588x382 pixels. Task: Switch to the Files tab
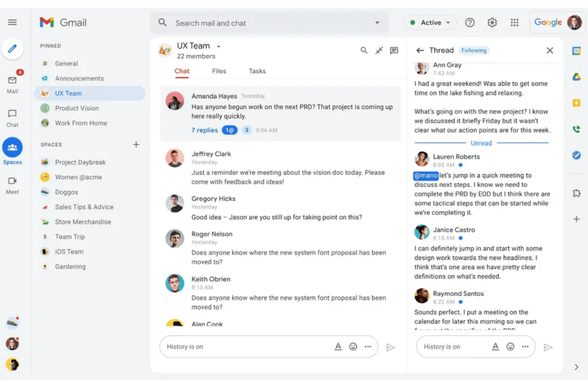(219, 71)
